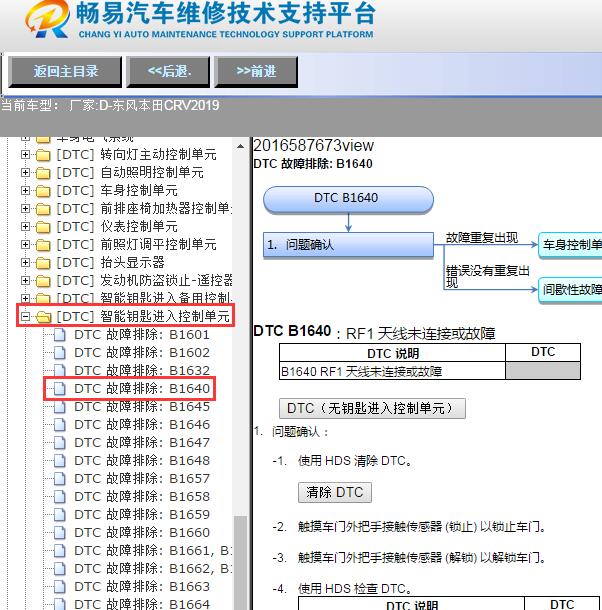Click document icon for DTC B1632

(60, 370)
